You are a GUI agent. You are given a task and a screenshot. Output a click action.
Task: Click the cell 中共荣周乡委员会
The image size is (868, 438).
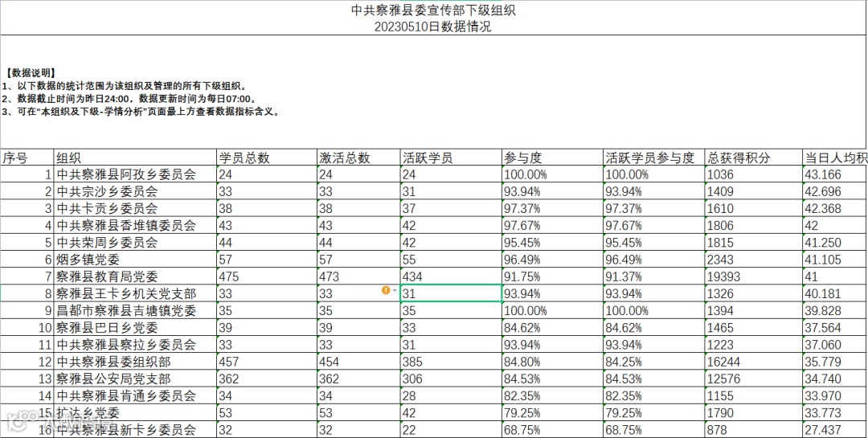coord(134,243)
